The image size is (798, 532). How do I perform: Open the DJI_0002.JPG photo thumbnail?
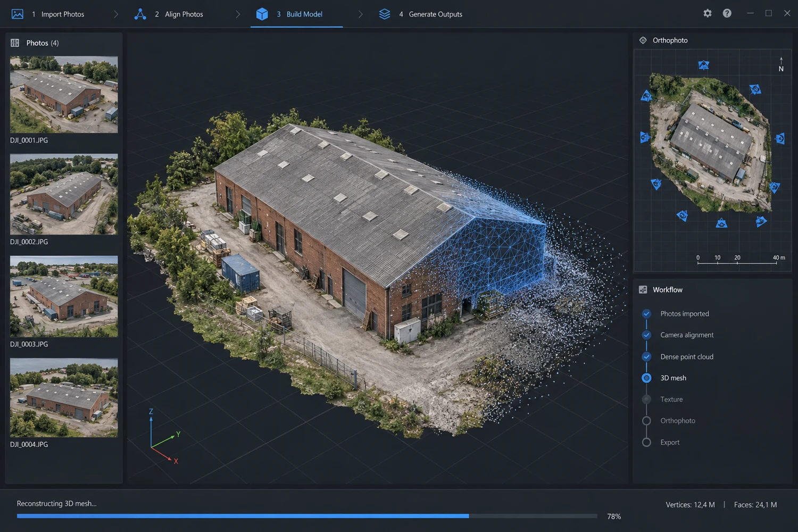click(x=64, y=194)
